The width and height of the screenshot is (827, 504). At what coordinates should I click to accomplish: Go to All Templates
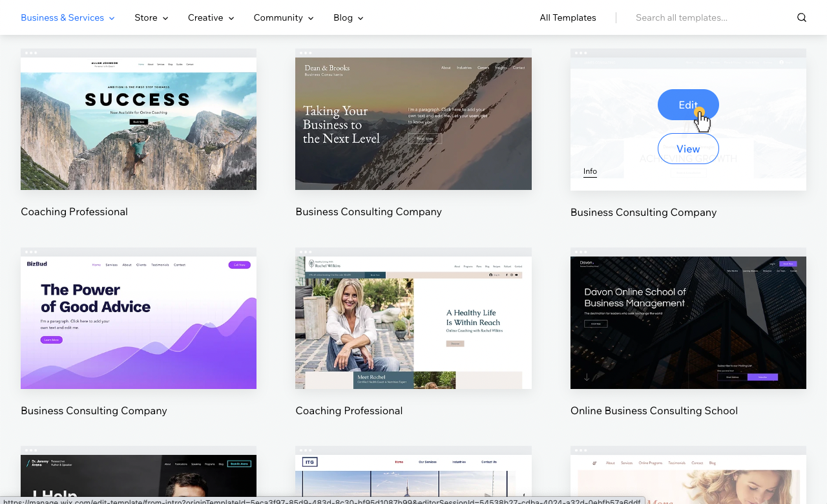pyautogui.click(x=568, y=17)
